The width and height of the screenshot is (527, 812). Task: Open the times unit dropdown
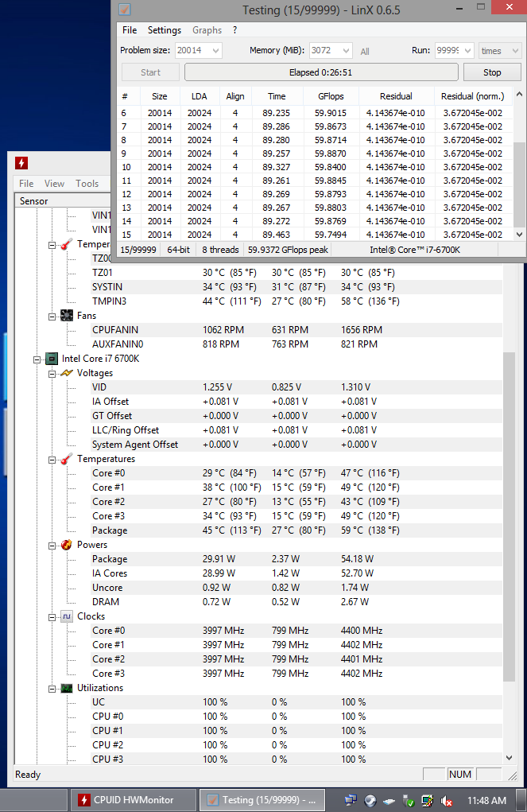514,51
